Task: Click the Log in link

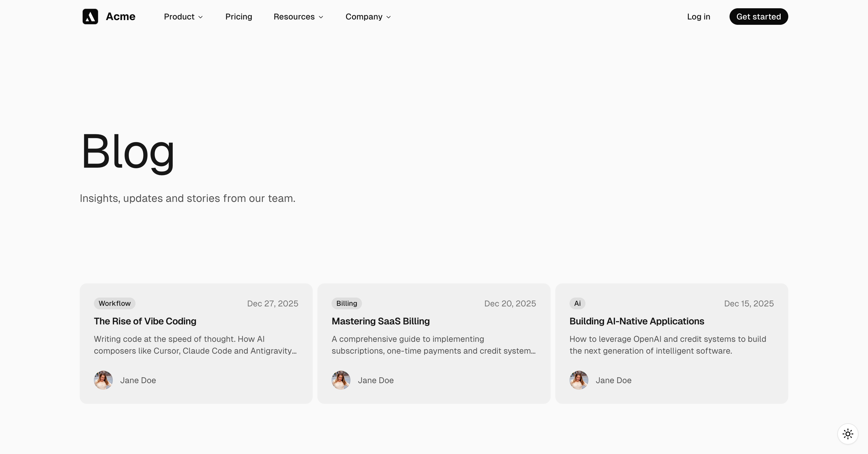Action: [699, 17]
